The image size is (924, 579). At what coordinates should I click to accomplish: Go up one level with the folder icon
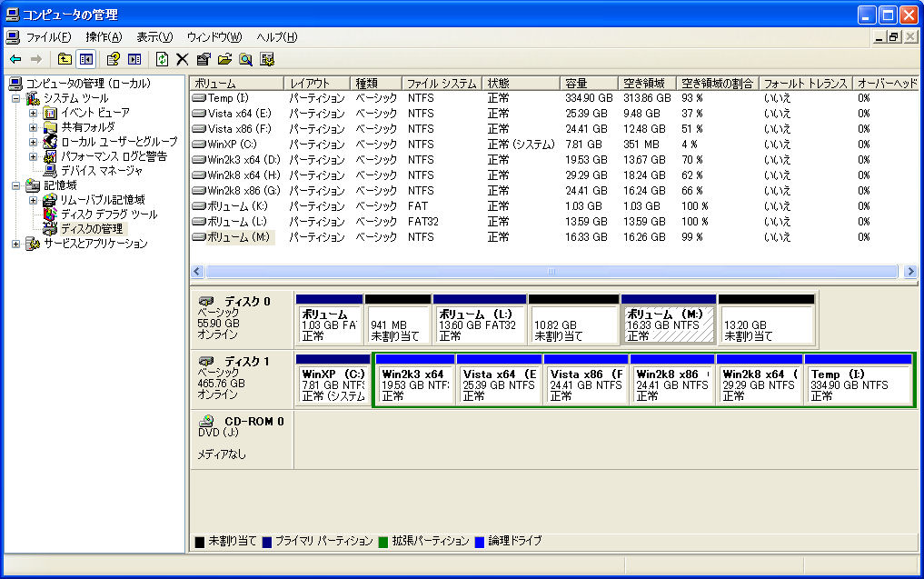click(65, 59)
